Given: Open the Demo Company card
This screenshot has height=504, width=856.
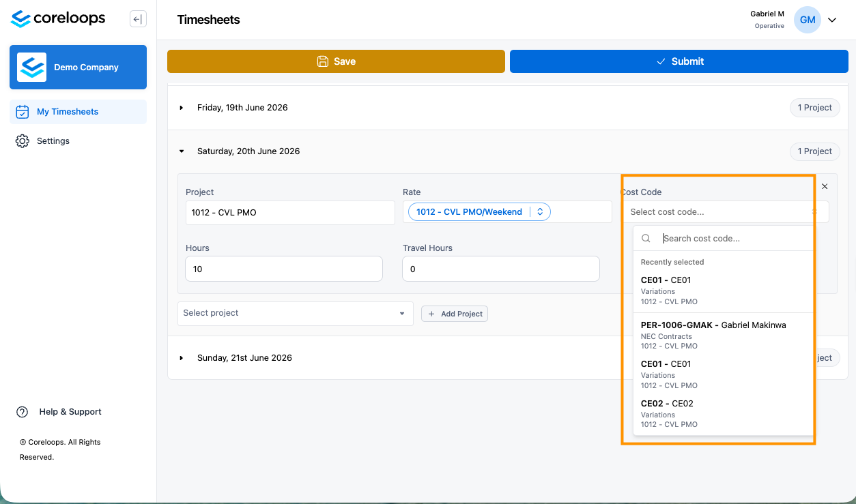Looking at the screenshot, I should click(78, 68).
